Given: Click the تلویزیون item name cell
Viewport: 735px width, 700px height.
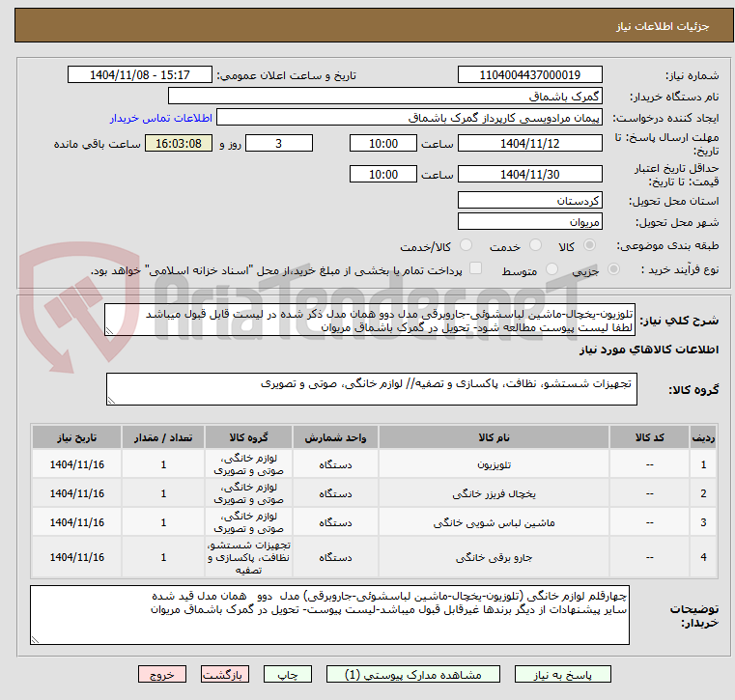Looking at the screenshot, I should 494,464.
